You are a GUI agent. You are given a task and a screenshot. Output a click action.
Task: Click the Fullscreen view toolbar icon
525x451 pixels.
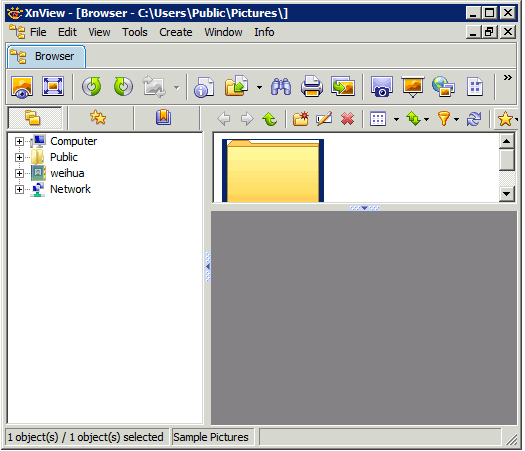tap(53, 87)
